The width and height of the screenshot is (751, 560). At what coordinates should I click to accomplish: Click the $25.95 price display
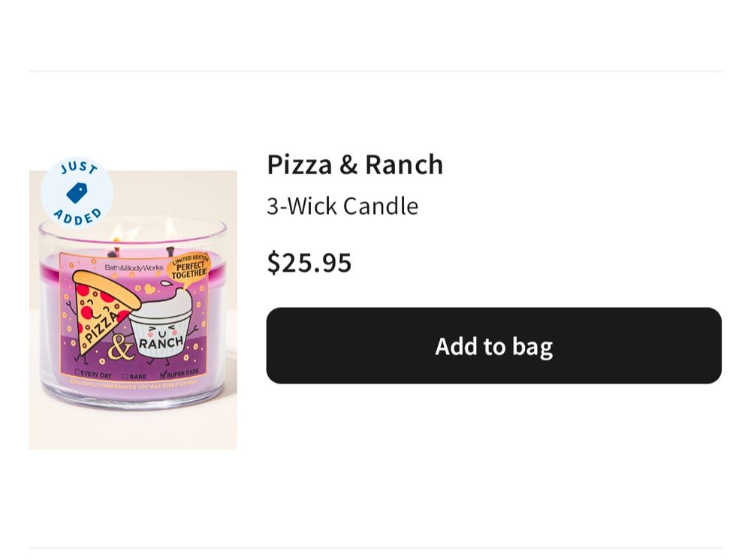309,262
